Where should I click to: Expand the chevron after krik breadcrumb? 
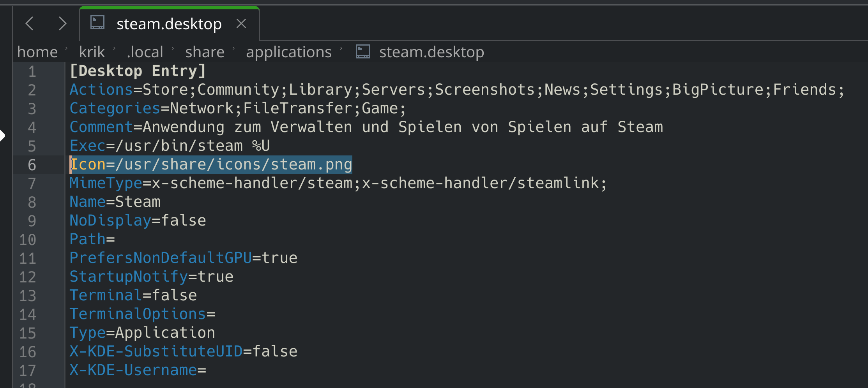(x=115, y=49)
